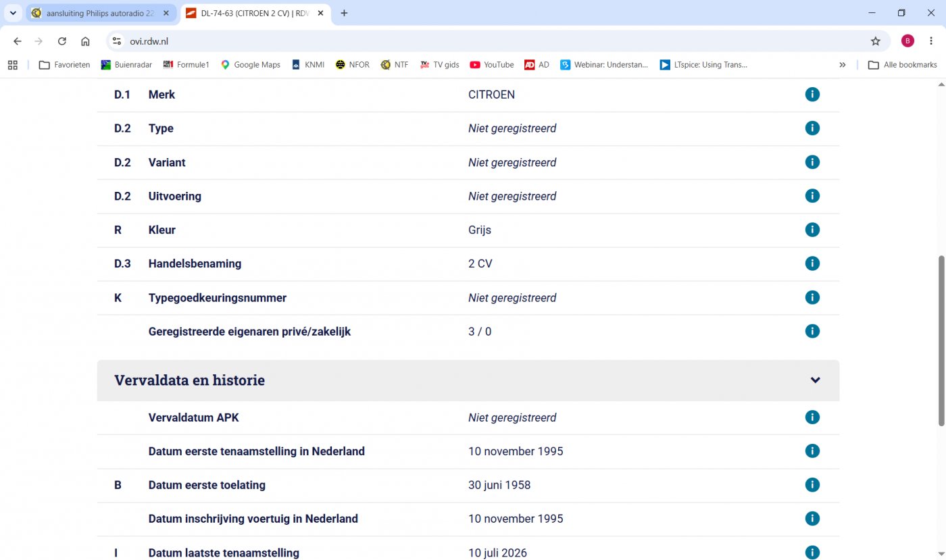Open the Chrome apps grid

[x=12, y=65]
